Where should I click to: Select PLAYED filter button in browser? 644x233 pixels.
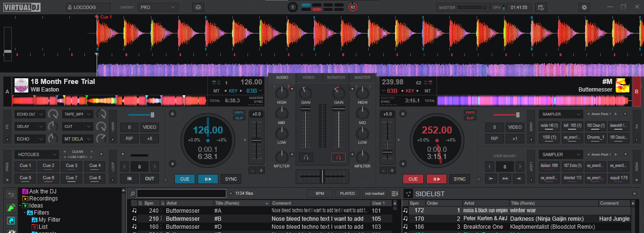pyautogui.click(x=347, y=193)
